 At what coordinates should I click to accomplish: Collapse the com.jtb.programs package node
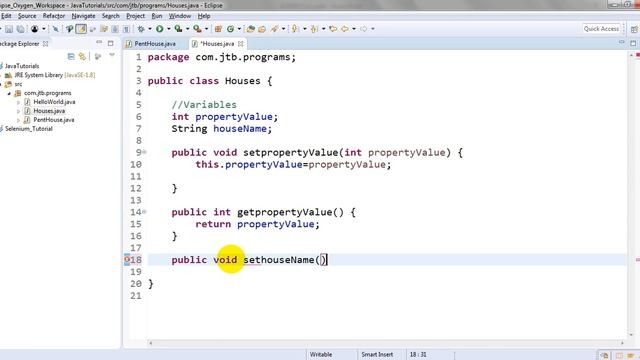[9, 93]
